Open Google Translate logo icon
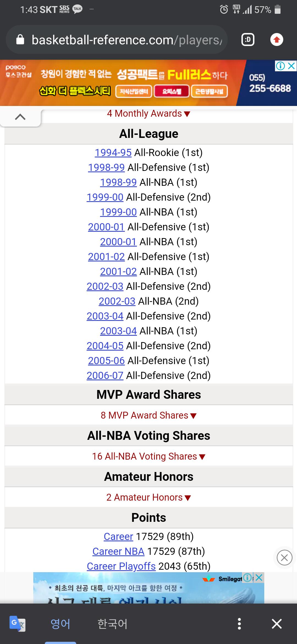The height and width of the screenshot is (644, 297). point(17,624)
